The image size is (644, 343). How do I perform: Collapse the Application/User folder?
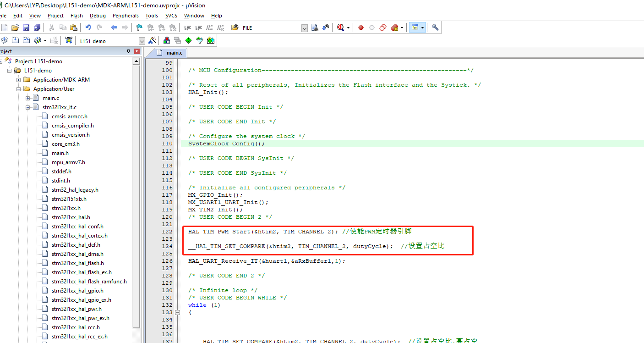pos(19,89)
